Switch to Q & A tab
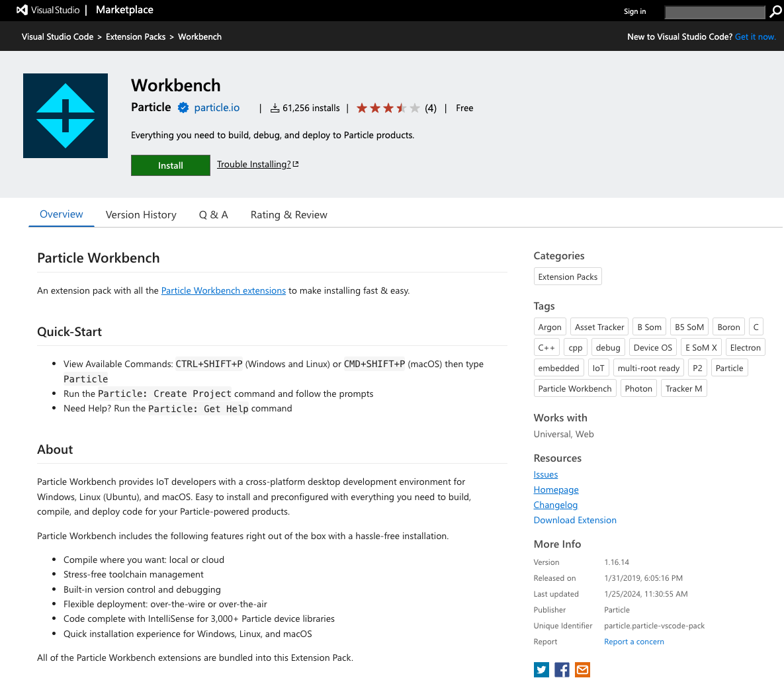This screenshot has height=682, width=784. tap(214, 215)
